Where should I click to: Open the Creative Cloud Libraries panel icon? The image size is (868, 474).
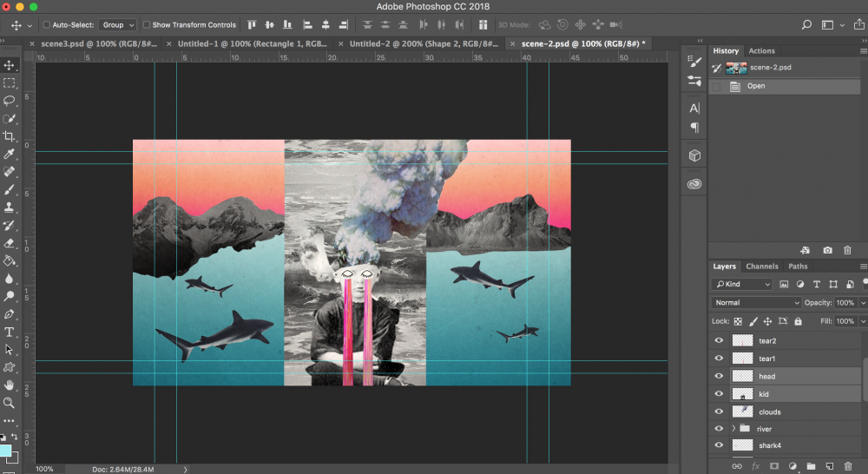point(694,184)
